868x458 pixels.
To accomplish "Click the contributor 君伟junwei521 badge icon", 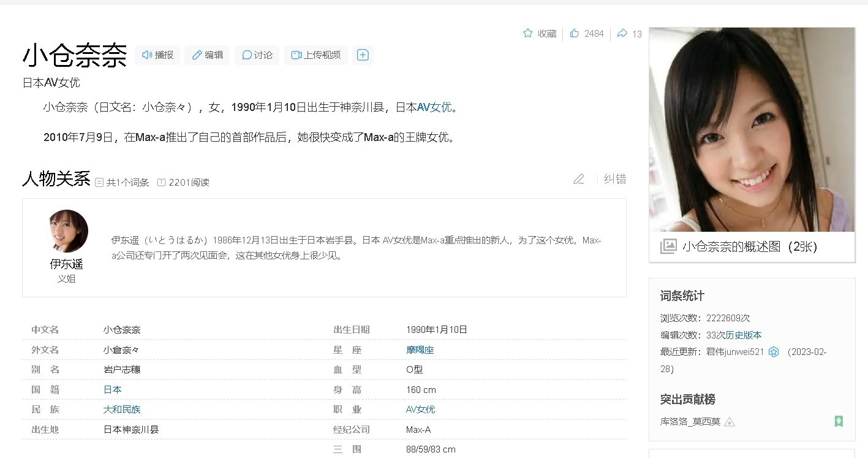I will click(x=774, y=352).
